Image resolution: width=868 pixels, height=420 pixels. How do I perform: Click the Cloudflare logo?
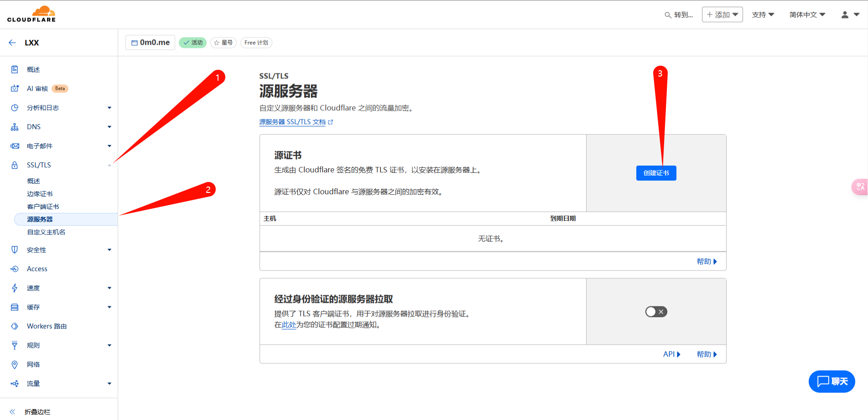pos(31,14)
